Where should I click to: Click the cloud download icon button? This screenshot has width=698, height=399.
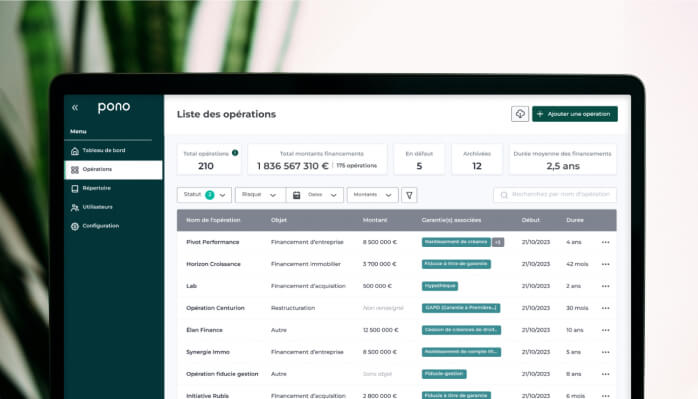point(520,114)
